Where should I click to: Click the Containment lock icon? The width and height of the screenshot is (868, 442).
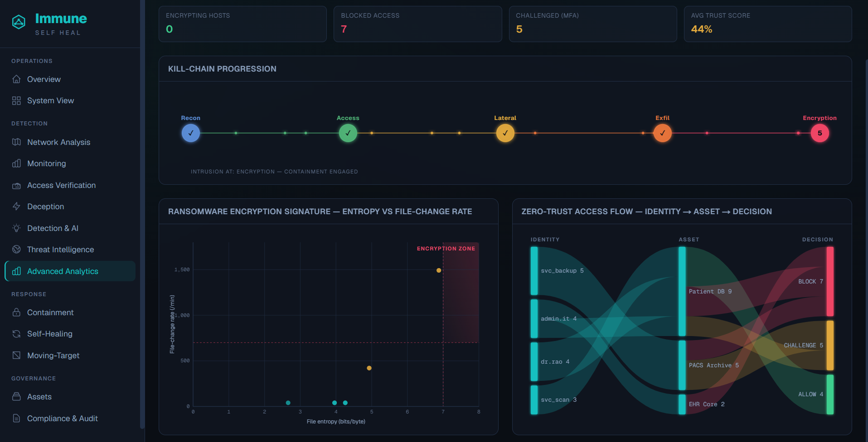[x=16, y=312]
